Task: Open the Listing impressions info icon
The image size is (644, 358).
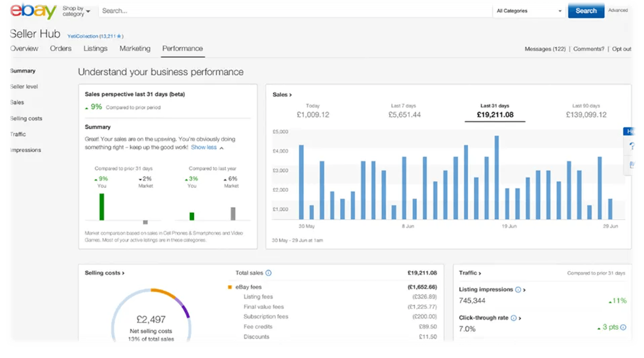Action: tap(518, 289)
